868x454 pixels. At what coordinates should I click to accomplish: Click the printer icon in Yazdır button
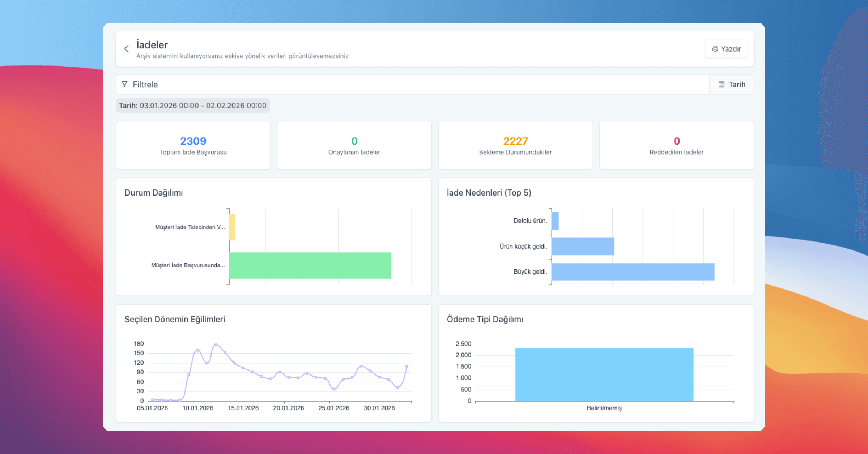point(715,49)
